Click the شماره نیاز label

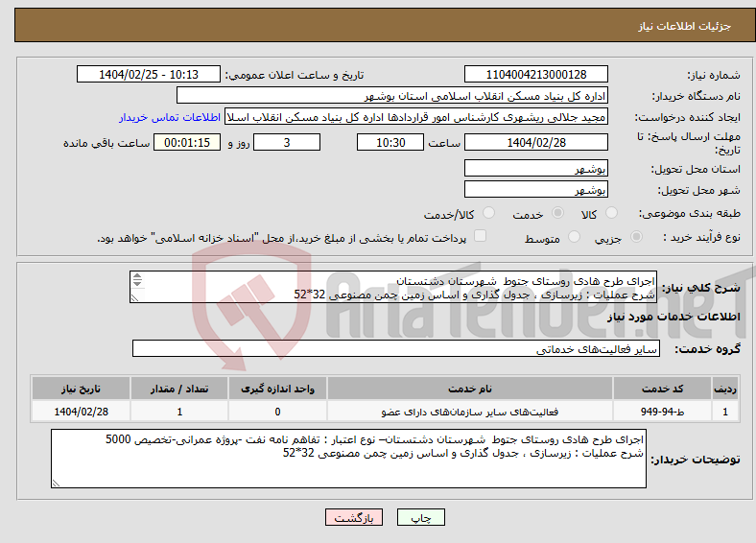(x=714, y=75)
